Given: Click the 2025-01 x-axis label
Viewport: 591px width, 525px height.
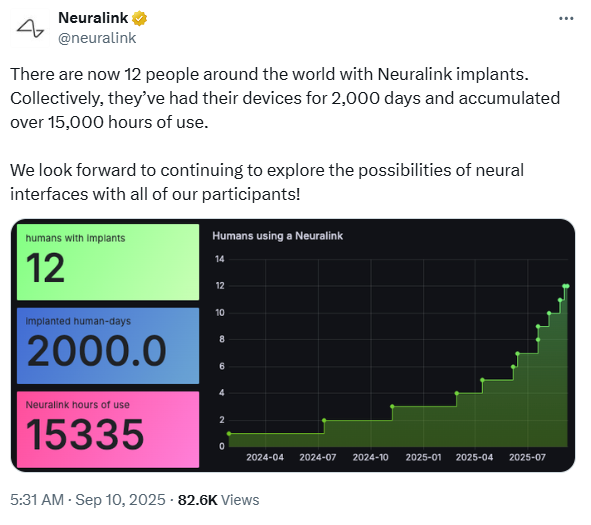Looking at the screenshot, I should click(423, 458).
